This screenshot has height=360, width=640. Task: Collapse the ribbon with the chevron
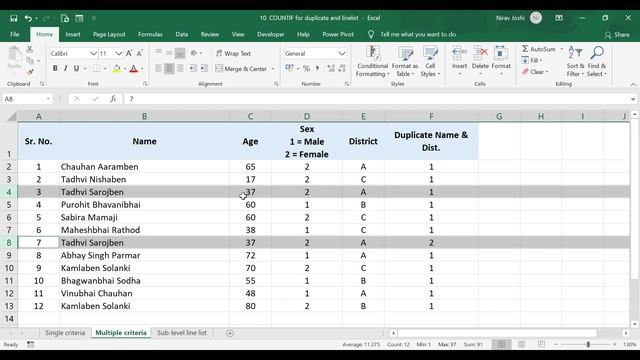tap(633, 84)
